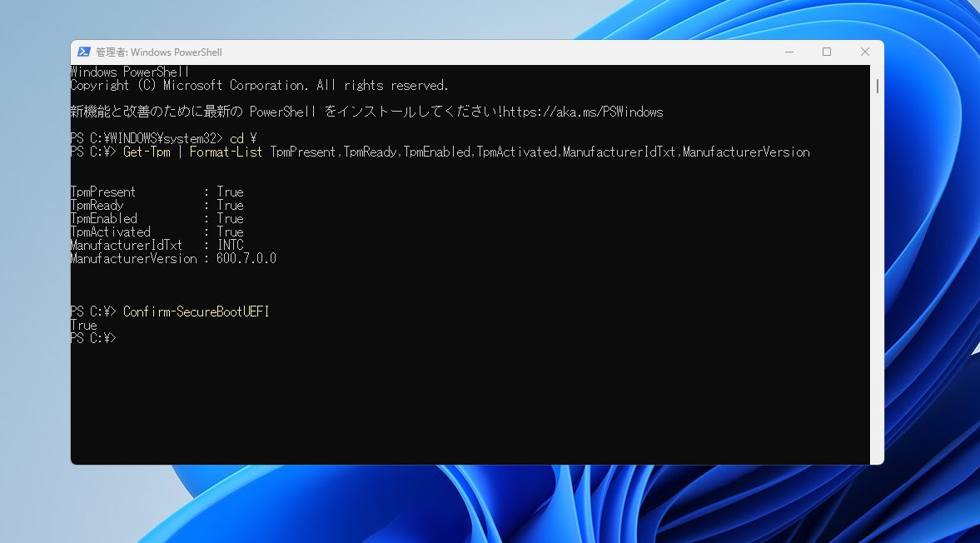Click the https://aka.ms/PSWindows URL text
Viewport: 980px width, 543px height.
point(583,112)
